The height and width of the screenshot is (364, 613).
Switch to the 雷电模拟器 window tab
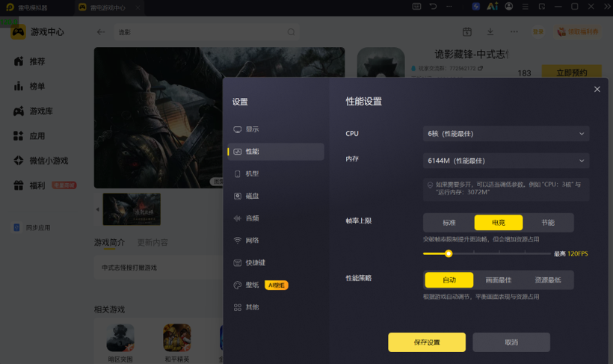[28, 7]
